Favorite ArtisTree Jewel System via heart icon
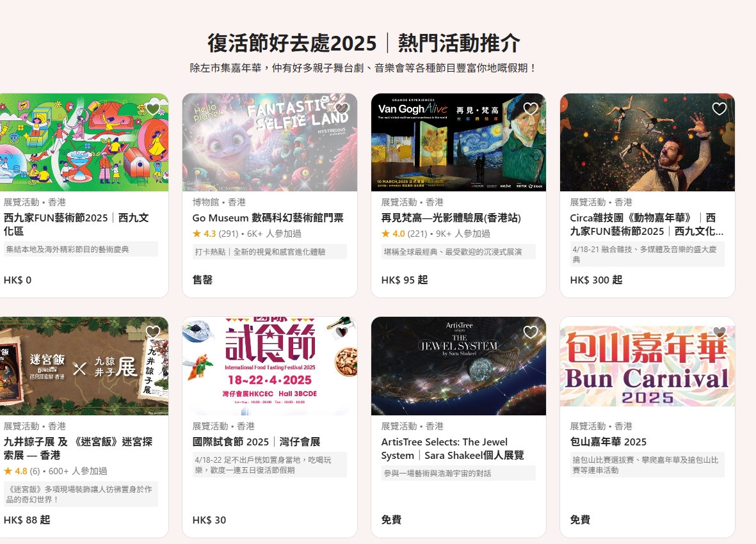The width and height of the screenshot is (756, 544). (531, 332)
